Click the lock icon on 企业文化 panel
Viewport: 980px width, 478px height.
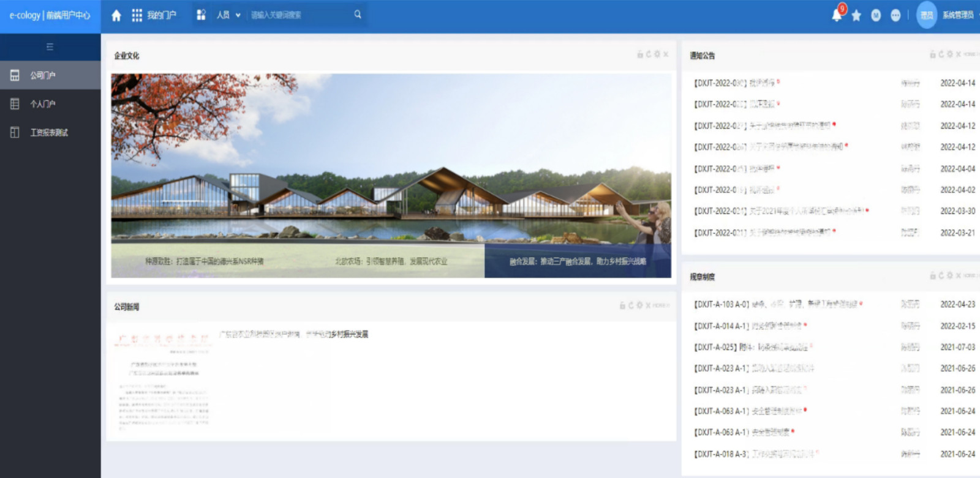click(x=640, y=54)
